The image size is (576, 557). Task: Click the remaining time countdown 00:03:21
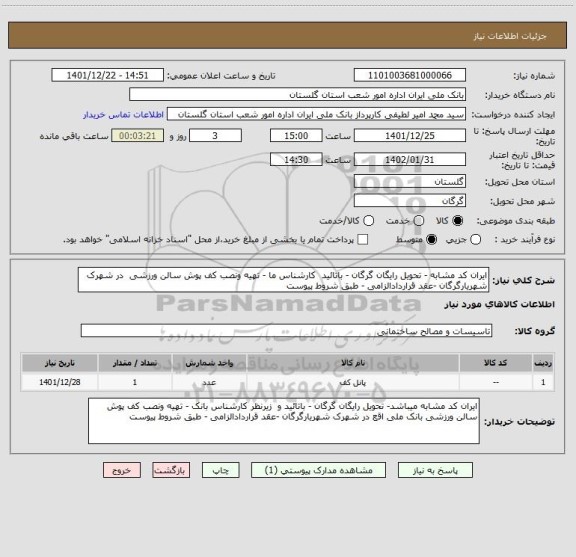(138, 136)
